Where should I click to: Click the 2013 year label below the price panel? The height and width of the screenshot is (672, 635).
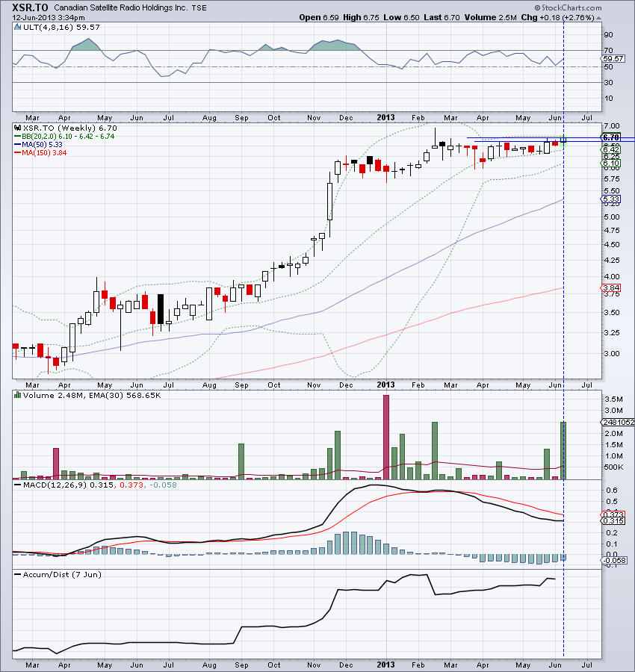pyautogui.click(x=385, y=385)
